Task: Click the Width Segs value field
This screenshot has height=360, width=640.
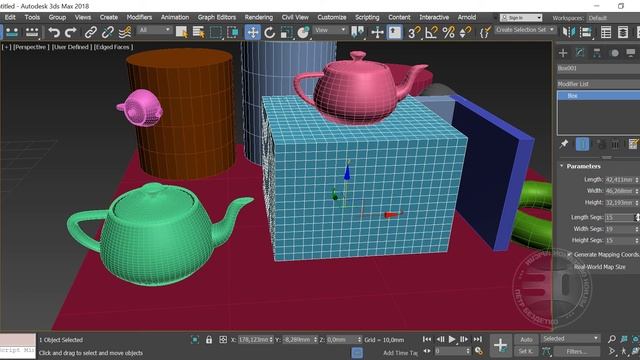Action: point(619,229)
